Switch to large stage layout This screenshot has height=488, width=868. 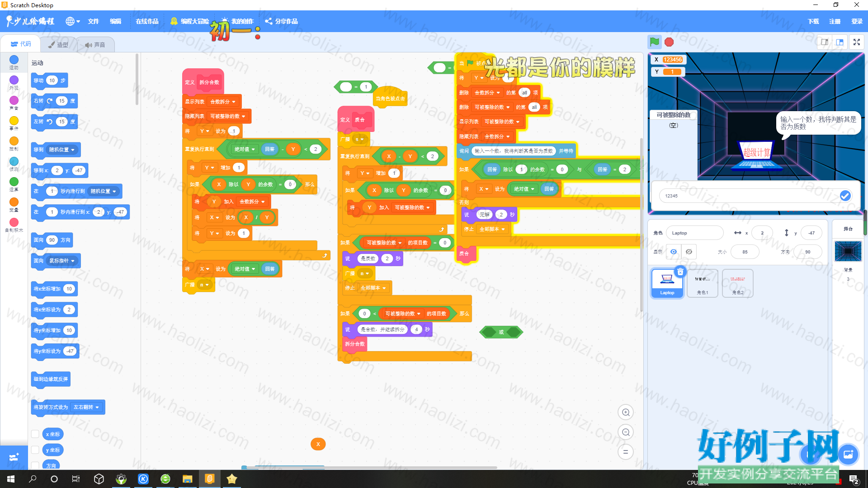pos(840,42)
